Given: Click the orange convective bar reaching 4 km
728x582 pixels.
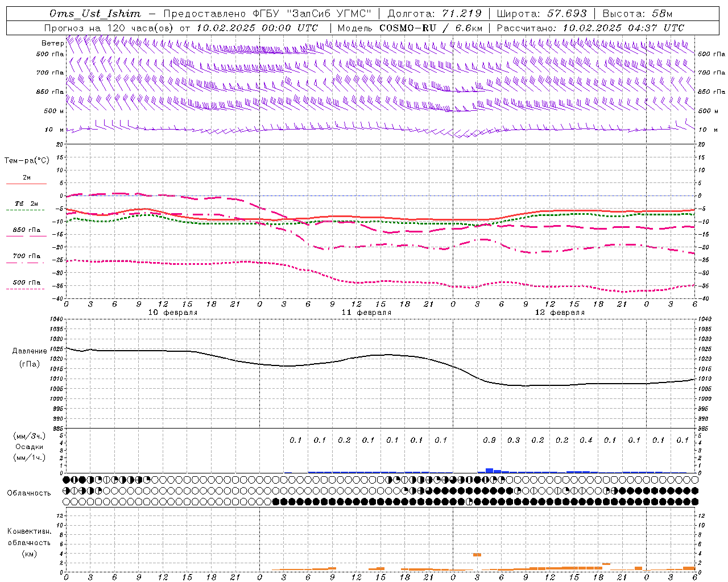Looking at the screenshot, I should click(x=477, y=555).
